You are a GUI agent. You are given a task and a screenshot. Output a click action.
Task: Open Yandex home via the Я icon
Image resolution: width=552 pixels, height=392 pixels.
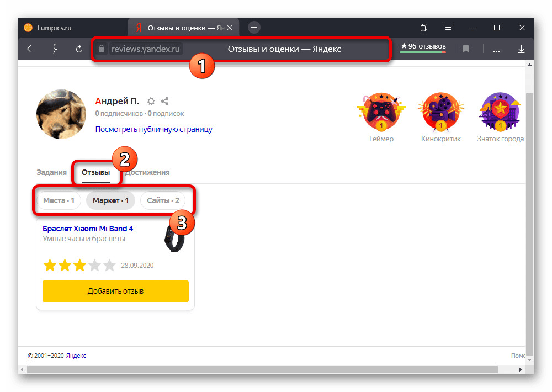tap(55, 49)
